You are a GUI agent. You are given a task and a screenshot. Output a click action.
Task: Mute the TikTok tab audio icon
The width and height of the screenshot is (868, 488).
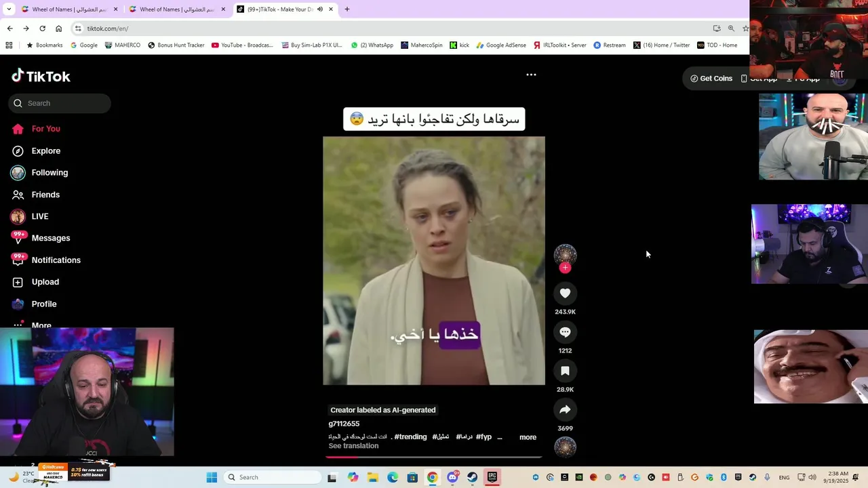320,9
